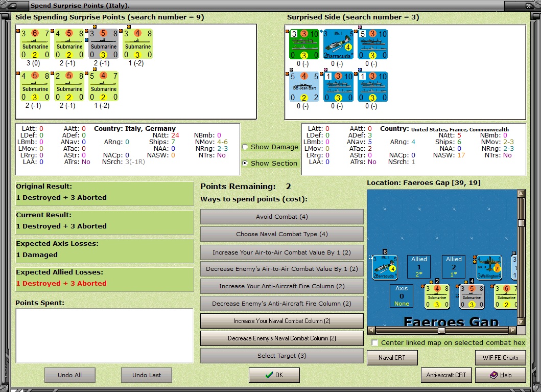Viewport: 541px width, 392px height.
Task: Click the Original Result text '1 Destroyed + 3 Aborted'
Action: (61, 197)
